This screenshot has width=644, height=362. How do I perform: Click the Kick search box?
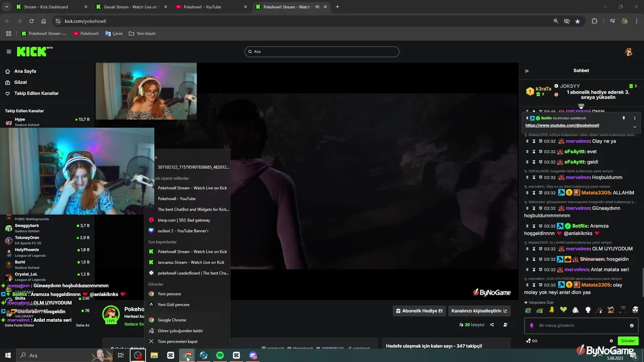(322, 52)
